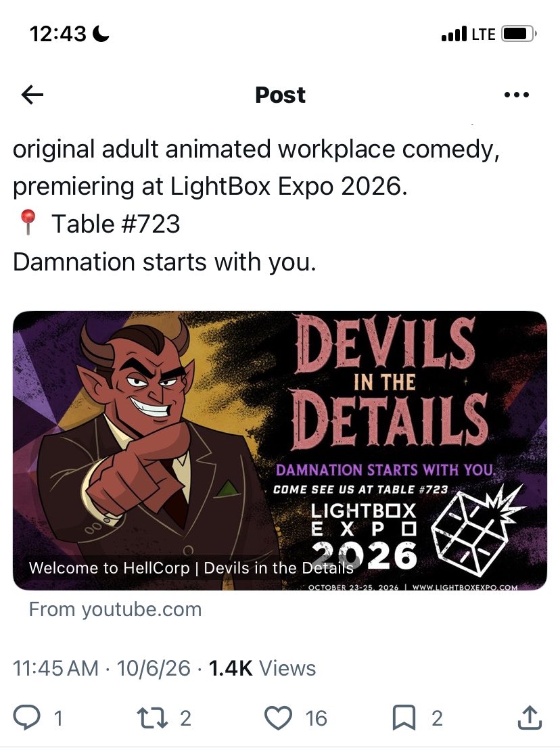560x750 pixels.
Task: Tap the 'From youtube.com' source link
Action: [x=115, y=609]
